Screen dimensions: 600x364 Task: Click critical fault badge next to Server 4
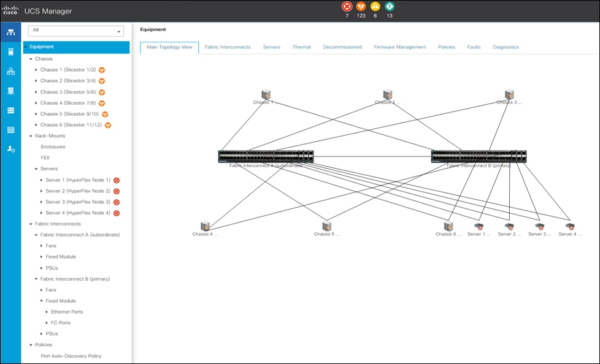point(117,213)
